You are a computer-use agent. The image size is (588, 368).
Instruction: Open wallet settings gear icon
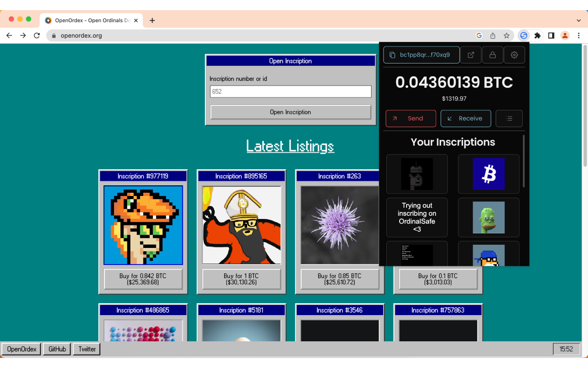514,55
